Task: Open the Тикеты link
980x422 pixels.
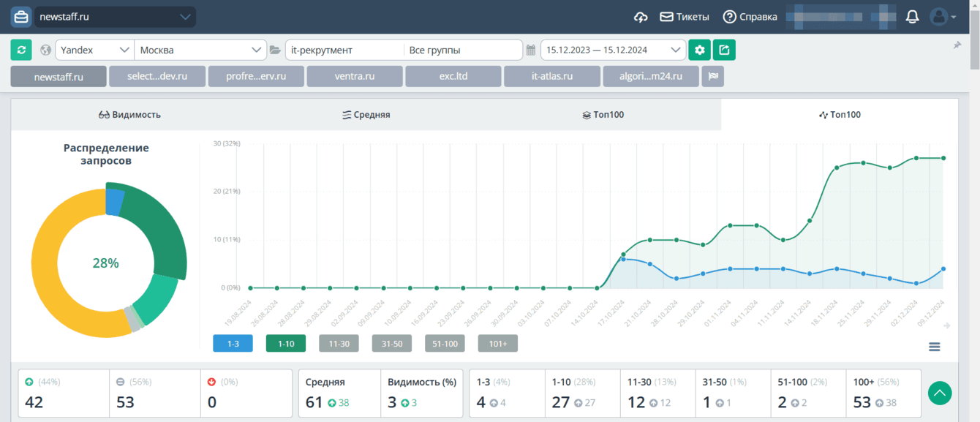Action: (x=685, y=17)
